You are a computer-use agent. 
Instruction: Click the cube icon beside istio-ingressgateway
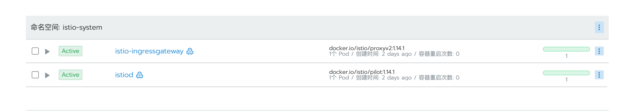pos(190,51)
